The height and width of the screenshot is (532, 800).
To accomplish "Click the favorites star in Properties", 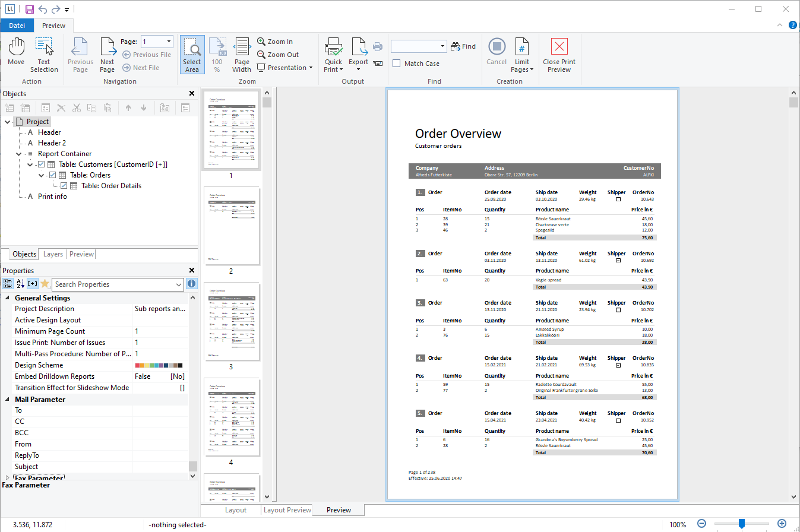I will pos(45,284).
